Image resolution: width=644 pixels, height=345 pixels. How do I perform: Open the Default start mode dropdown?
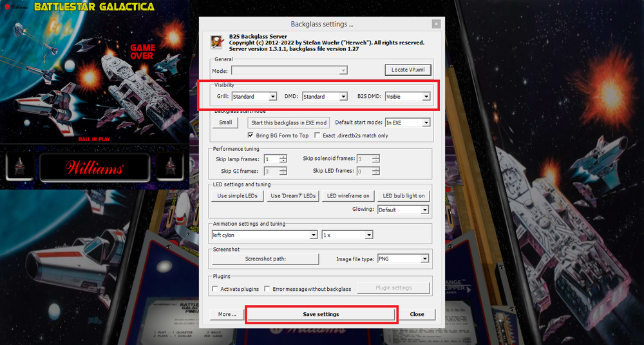[x=408, y=123]
